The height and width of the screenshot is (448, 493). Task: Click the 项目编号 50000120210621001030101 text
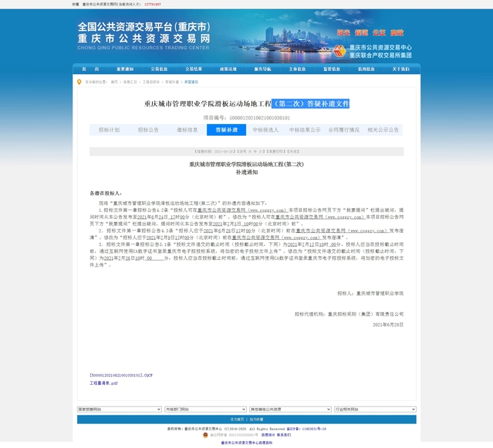click(x=247, y=118)
